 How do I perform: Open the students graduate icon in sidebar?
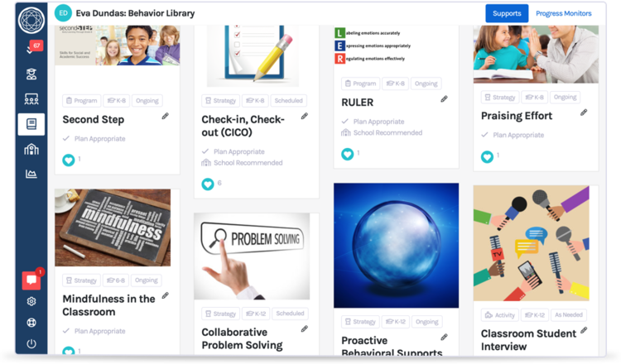31,74
